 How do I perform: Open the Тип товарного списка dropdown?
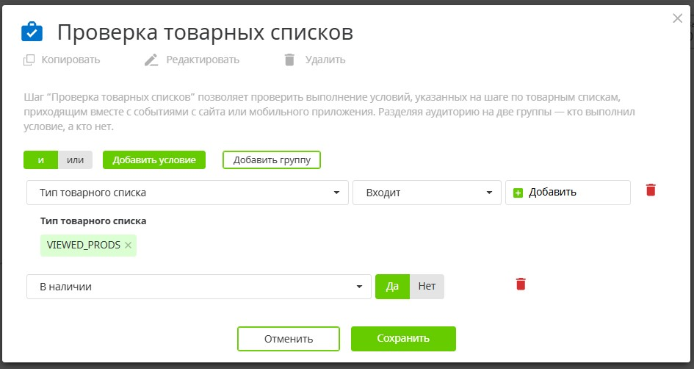tap(188, 192)
